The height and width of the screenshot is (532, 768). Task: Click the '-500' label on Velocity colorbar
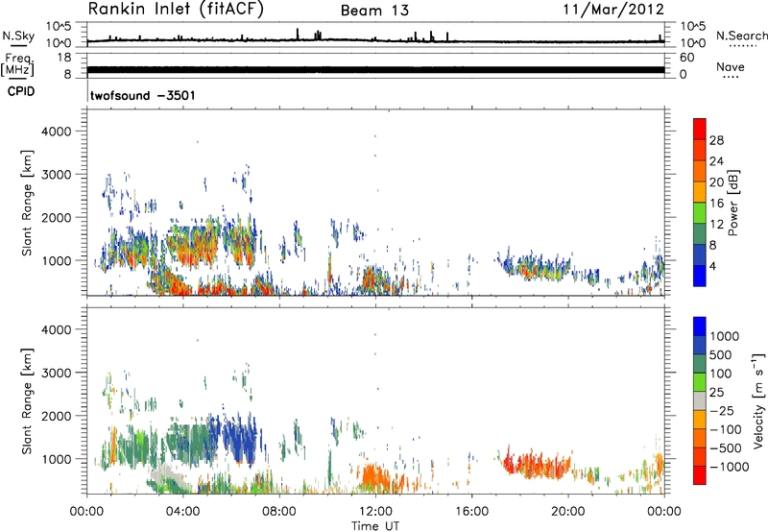tap(725, 448)
